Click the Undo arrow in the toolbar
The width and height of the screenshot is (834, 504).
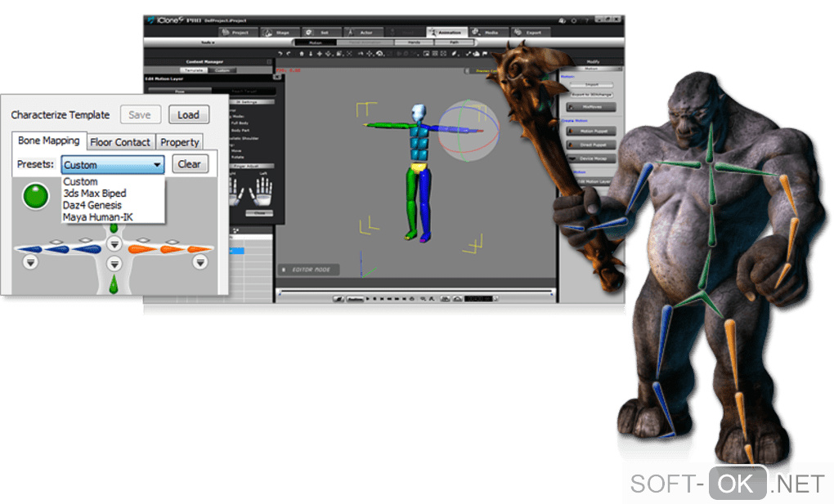(x=280, y=54)
